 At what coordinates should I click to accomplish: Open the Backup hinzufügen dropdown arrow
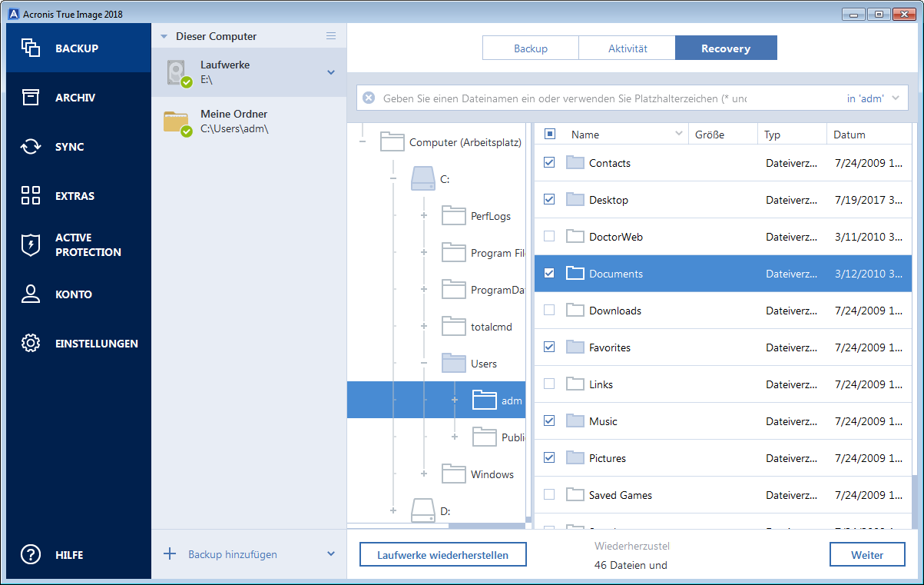[x=331, y=553]
